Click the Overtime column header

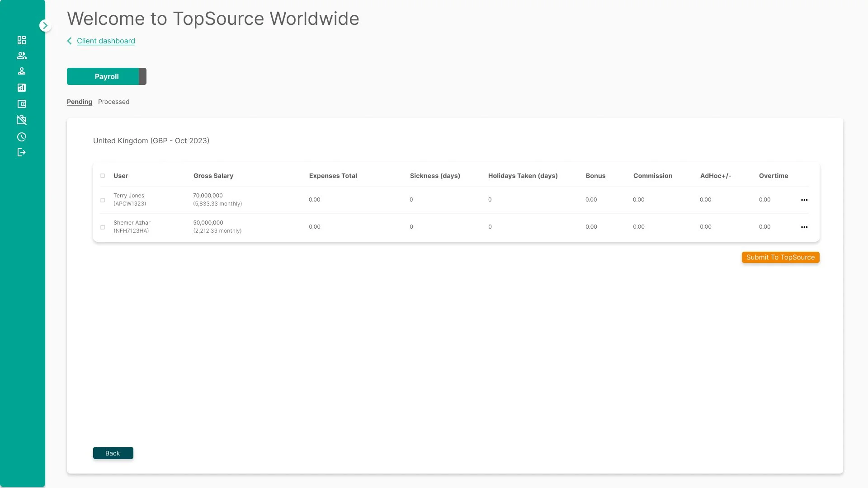(773, 176)
